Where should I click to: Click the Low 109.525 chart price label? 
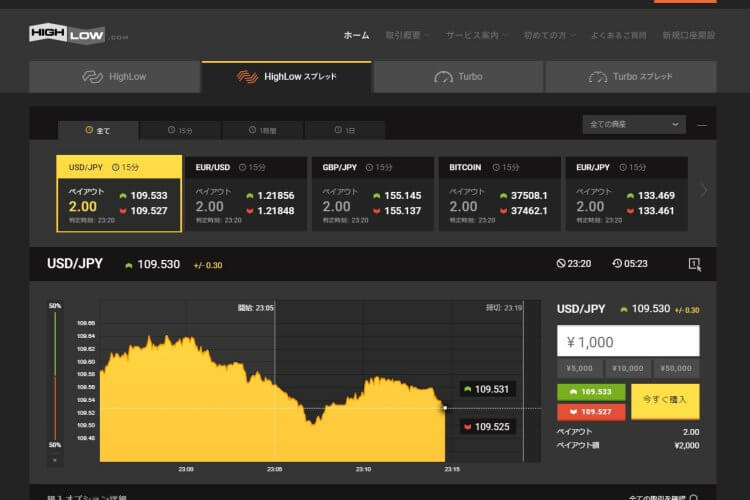(487, 427)
